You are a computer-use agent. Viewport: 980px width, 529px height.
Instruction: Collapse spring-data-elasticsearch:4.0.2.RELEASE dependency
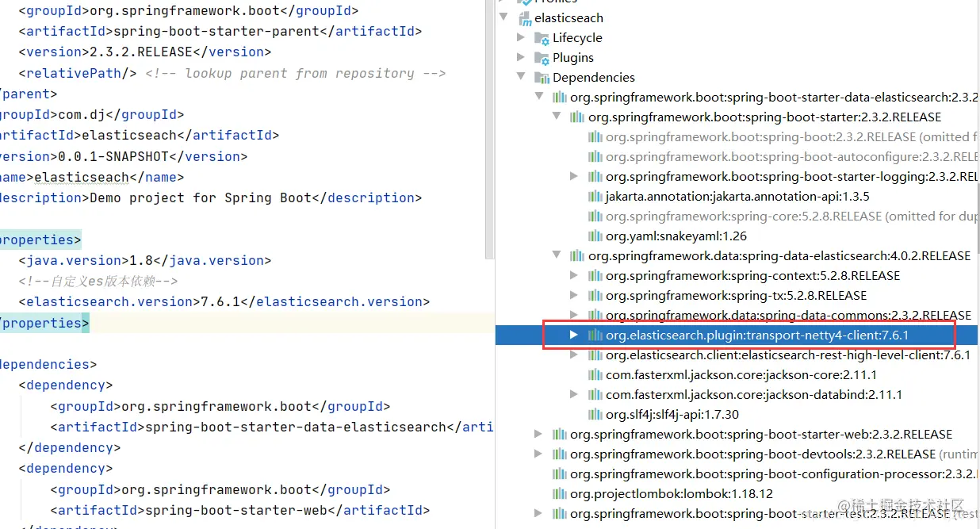[x=557, y=255]
